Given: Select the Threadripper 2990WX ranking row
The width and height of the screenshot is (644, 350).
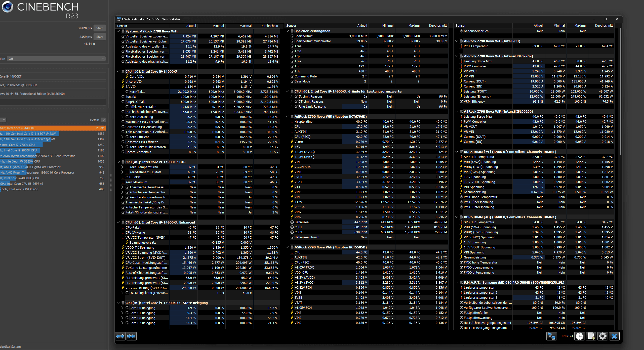Looking at the screenshot, I should [x=53, y=156].
